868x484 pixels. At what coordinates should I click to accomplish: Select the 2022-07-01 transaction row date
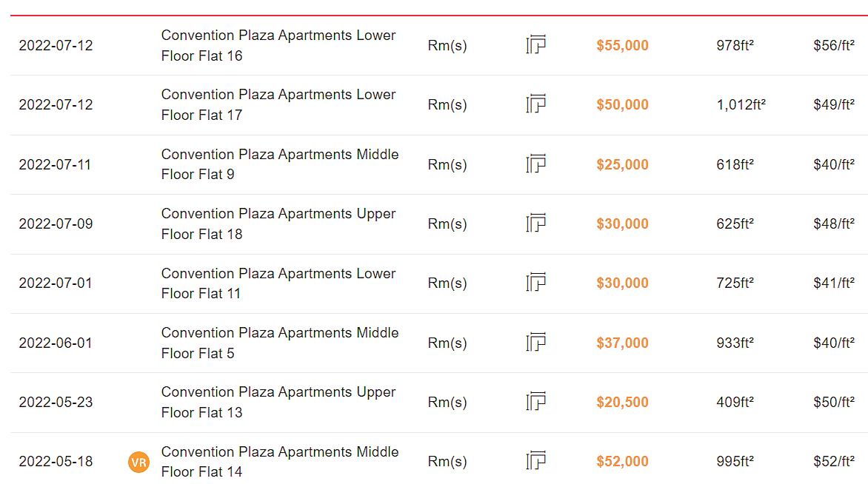click(56, 283)
